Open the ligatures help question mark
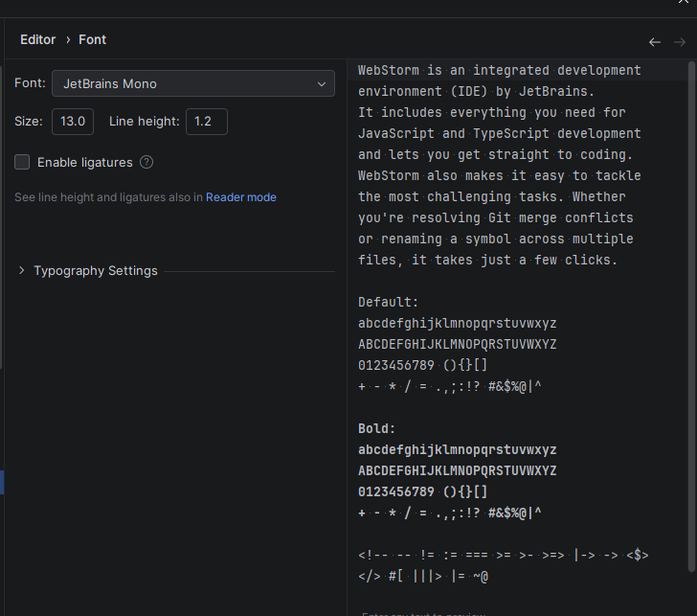This screenshot has height=616, width=697. pyautogui.click(x=146, y=162)
